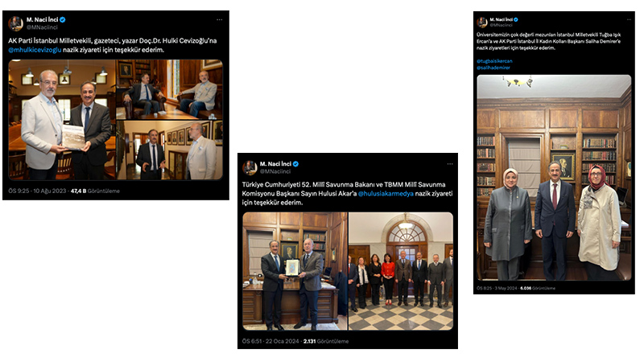This screenshot has height=362, width=644.
Task: Open profile avatar on Hulki Cevizoğlu tweet
Action: [15, 23]
